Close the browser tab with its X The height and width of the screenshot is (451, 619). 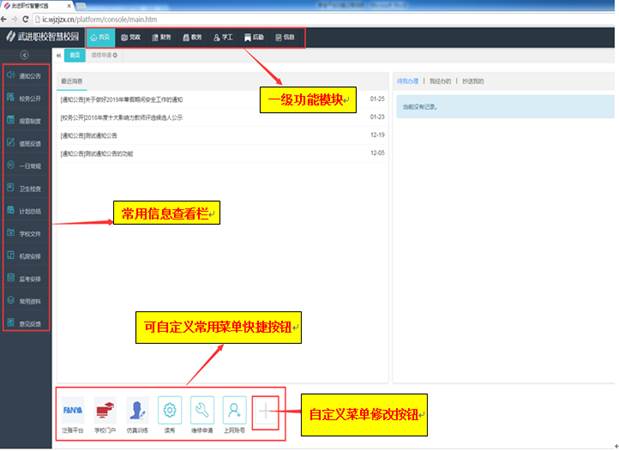click(x=69, y=6)
